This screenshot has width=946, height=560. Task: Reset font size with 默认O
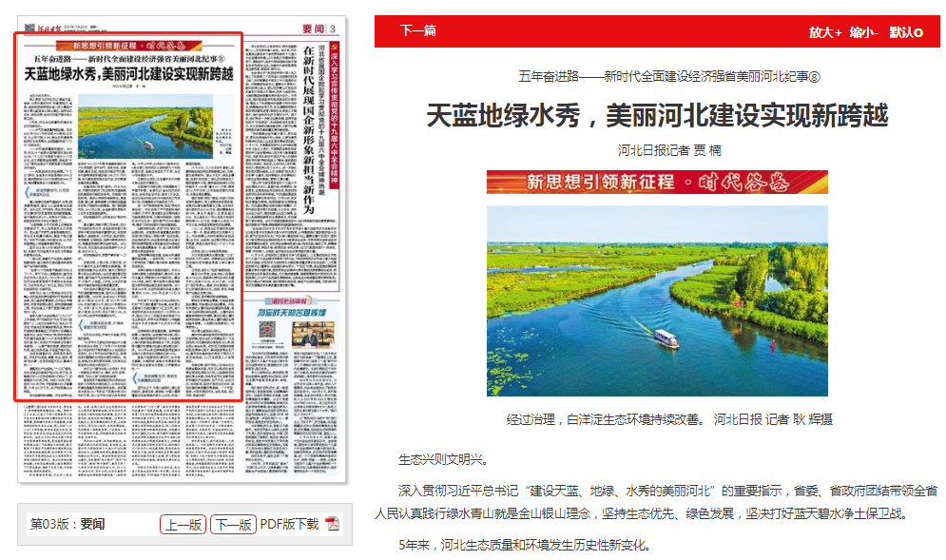pyautogui.click(x=906, y=32)
